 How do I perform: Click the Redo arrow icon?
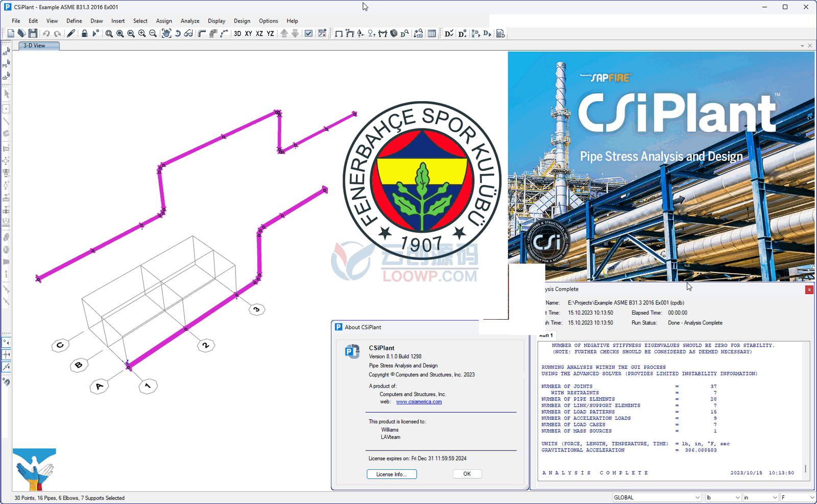click(x=57, y=34)
